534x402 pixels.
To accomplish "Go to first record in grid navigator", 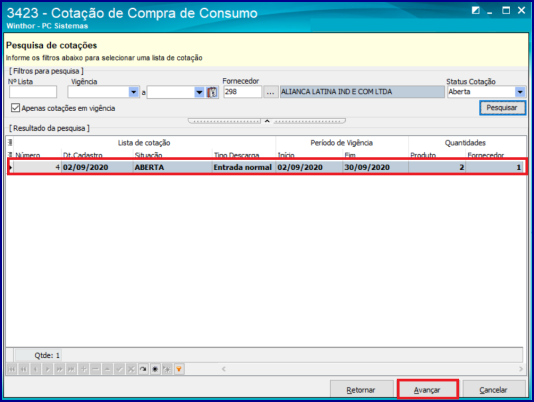I will [x=12, y=369].
